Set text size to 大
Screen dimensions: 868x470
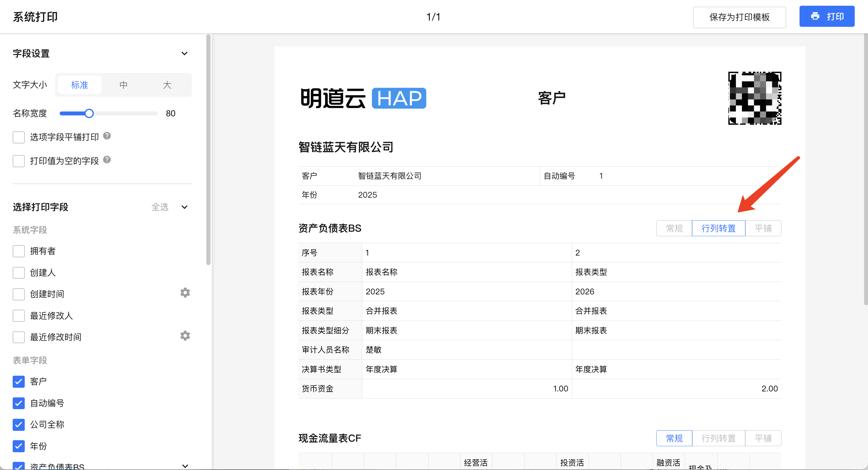(167, 85)
